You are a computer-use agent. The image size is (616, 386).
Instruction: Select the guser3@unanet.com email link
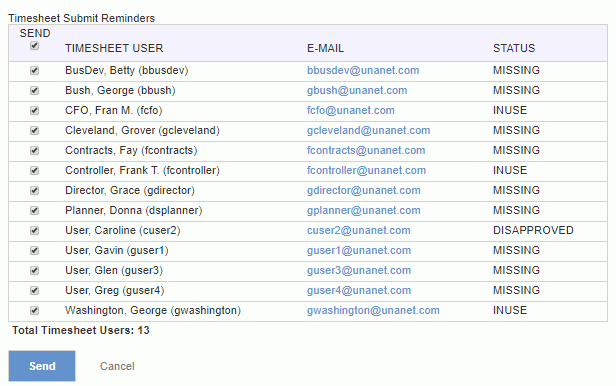tap(359, 271)
